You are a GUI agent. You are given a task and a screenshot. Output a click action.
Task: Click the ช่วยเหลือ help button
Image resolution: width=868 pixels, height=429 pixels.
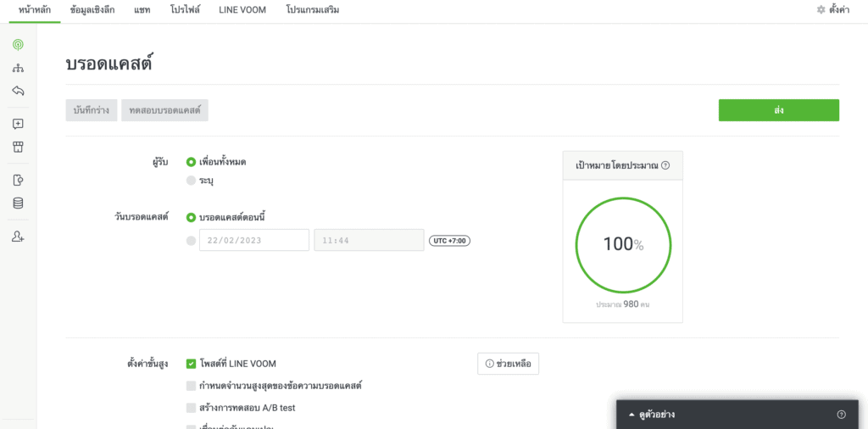(x=509, y=364)
